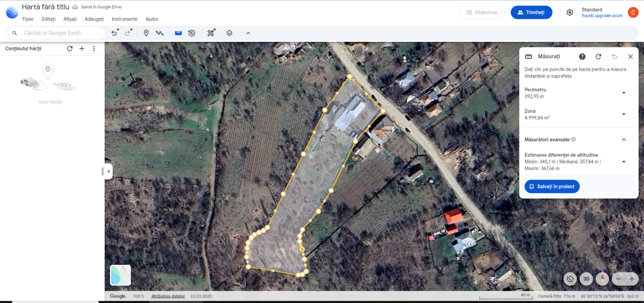Zoom in with the plus button
This screenshot has height=303, width=644.
pos(632,279)
